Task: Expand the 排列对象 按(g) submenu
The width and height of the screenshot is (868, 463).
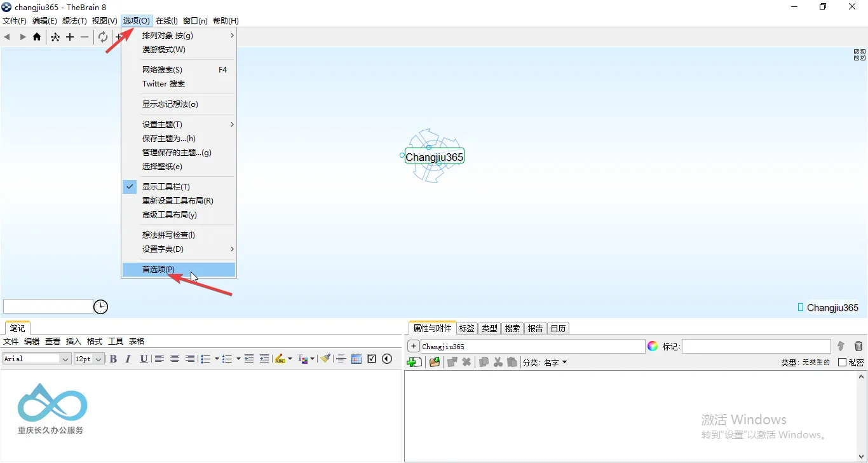Action: (x=179, y=36)
